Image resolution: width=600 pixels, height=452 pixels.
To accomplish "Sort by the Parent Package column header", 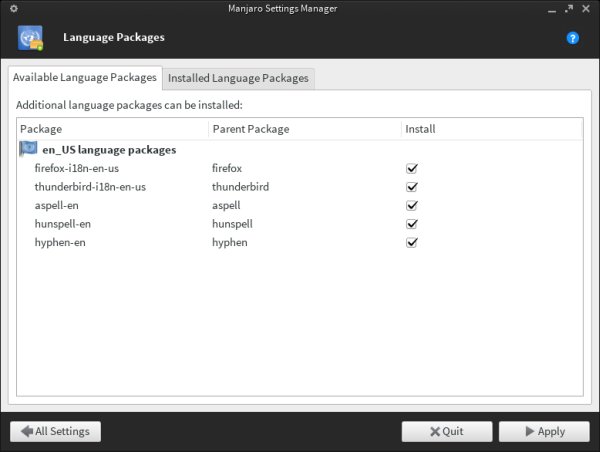I will pyautogui.click(x=304, y=129).
